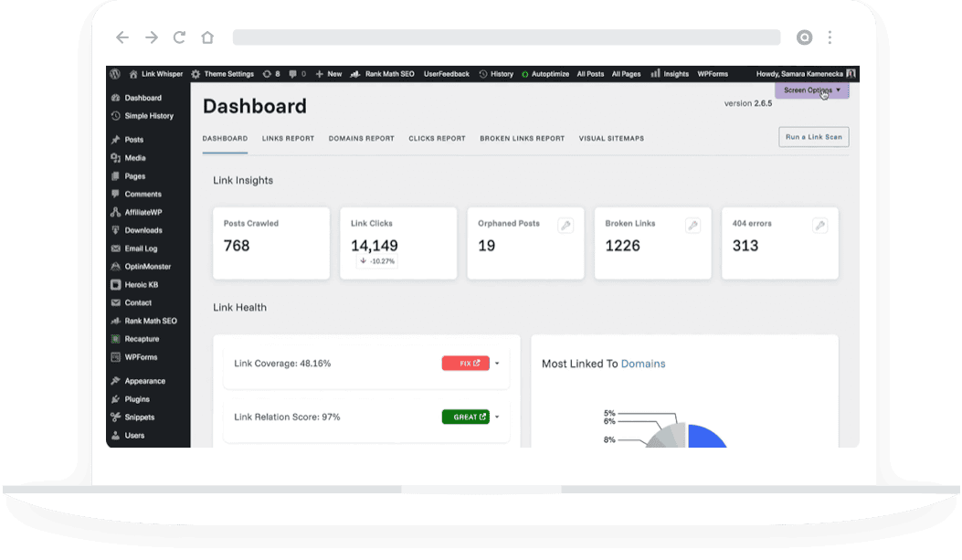This screenshot has height=560, width=962.
Task: Open the Downloads sidebar section
Action: [x=142, y=230]
